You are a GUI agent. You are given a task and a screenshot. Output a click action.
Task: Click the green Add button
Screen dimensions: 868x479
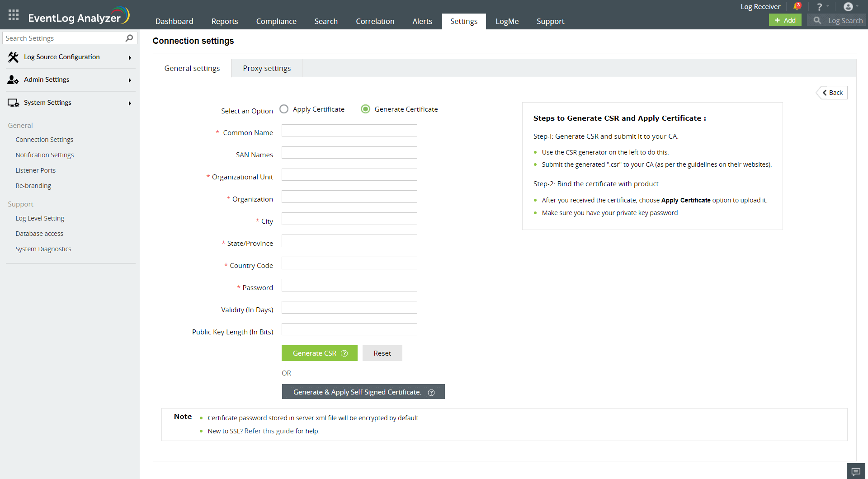click(x=785, y=20)
